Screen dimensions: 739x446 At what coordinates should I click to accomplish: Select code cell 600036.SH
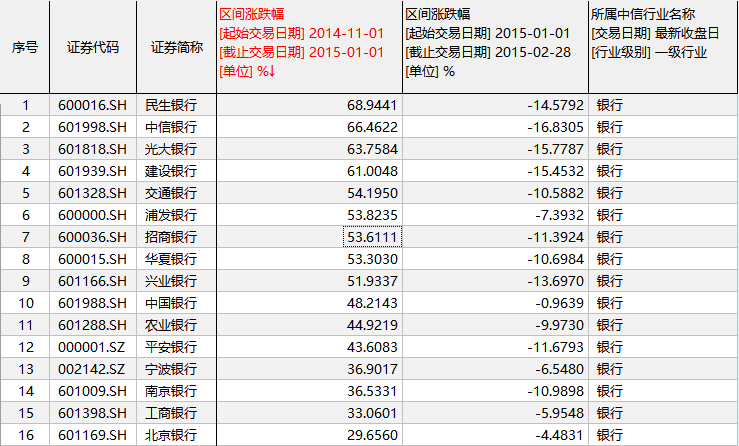tap(93, 237)
